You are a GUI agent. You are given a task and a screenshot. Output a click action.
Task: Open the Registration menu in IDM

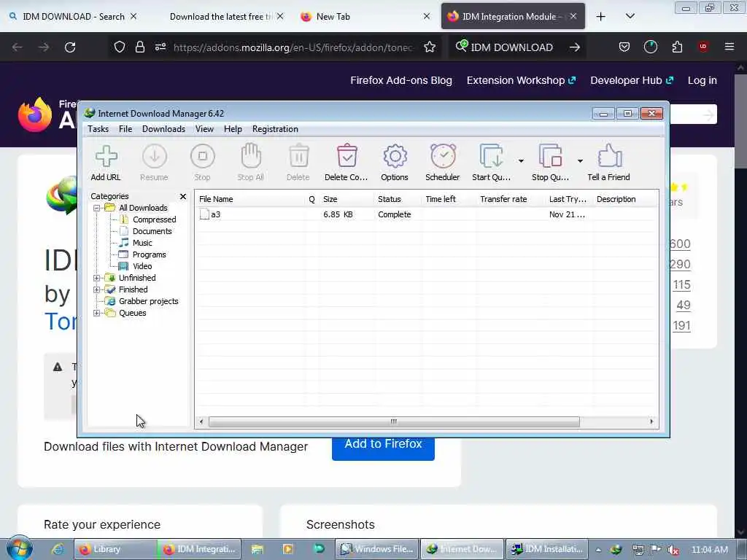[275, 129]
